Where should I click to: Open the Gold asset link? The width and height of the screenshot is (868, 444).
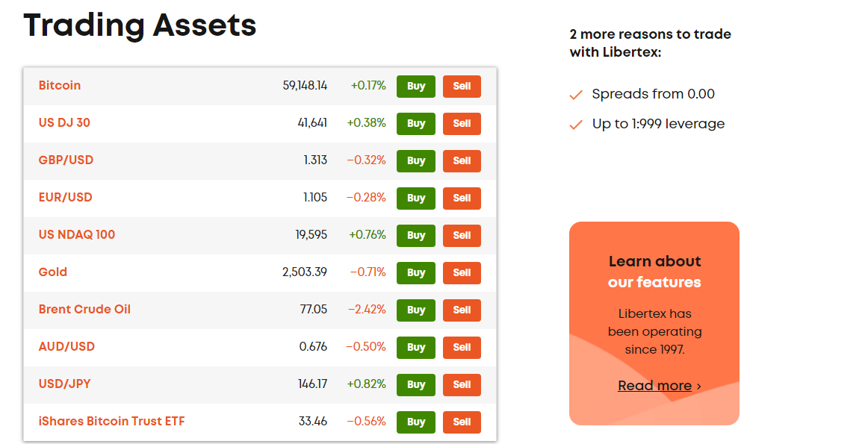[x=52, y=272]
